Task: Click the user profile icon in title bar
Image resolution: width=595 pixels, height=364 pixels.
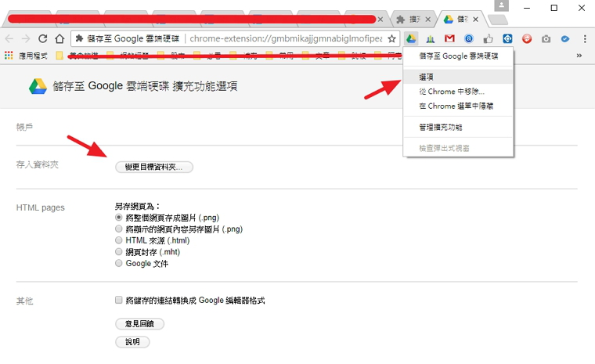Action: 501,5
